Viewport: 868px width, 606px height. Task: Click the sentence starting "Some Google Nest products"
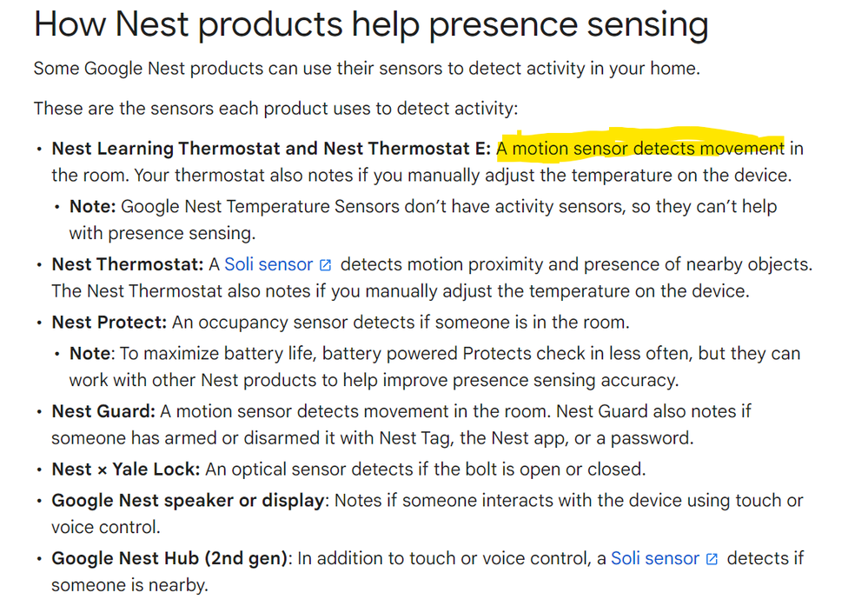[x=365, y=69]
